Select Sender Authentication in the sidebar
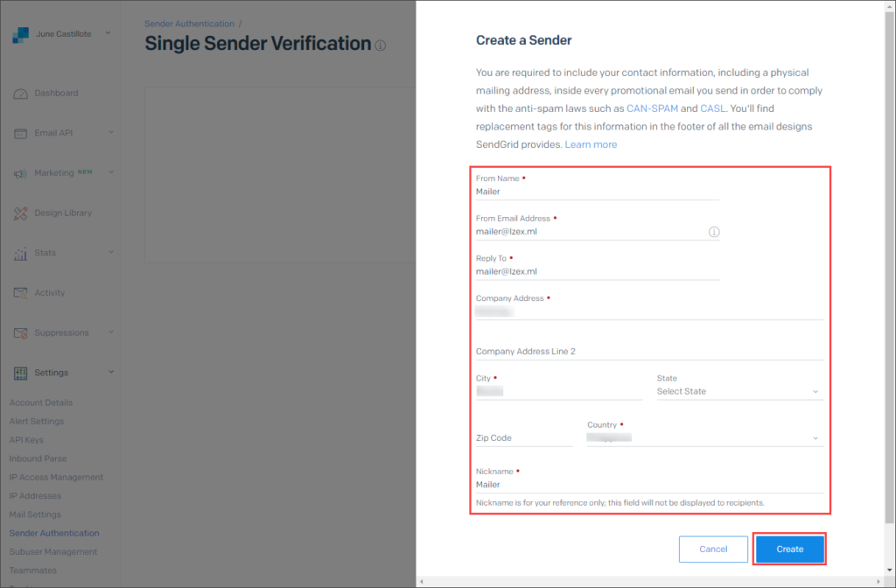 53,533
